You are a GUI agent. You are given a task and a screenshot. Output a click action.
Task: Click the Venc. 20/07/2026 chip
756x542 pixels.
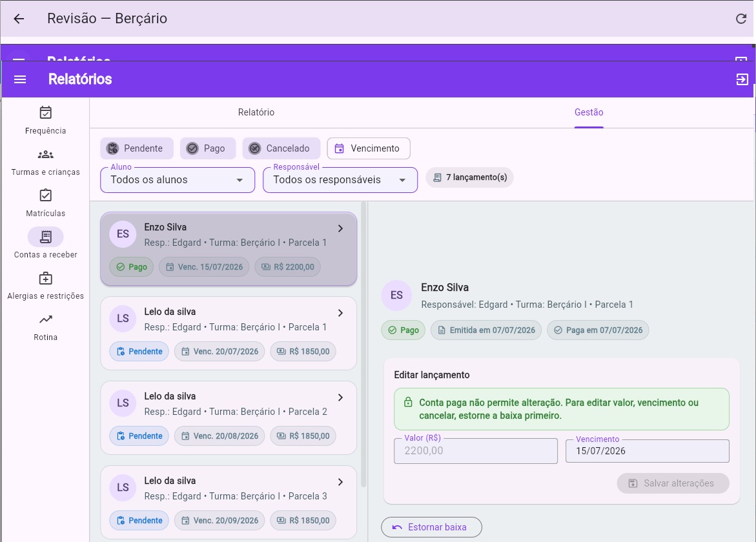(x=220, y=352)
